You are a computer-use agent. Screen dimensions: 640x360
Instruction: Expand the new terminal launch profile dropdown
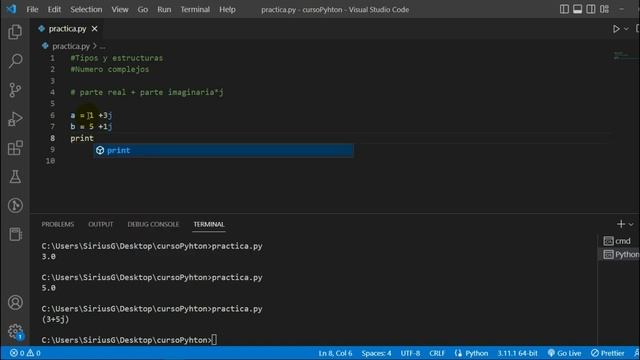tap(631, 224)
